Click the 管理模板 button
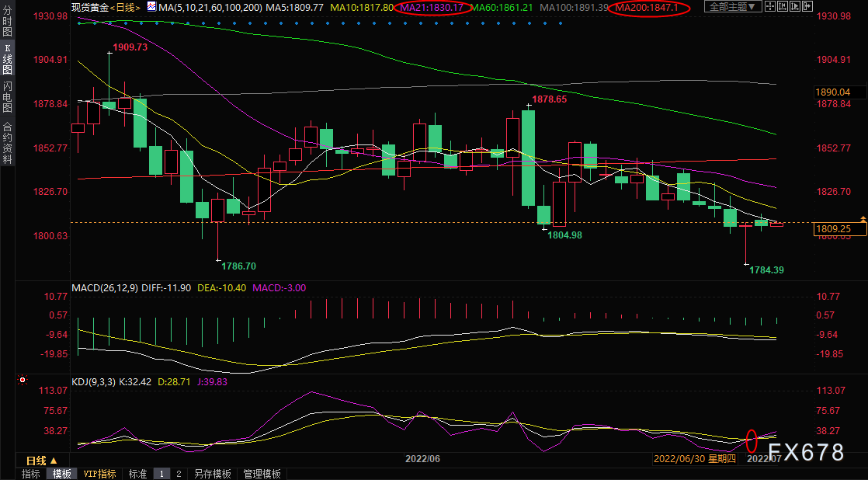The image size is (868, 480). pyautogui.click(x=262, y=474)
